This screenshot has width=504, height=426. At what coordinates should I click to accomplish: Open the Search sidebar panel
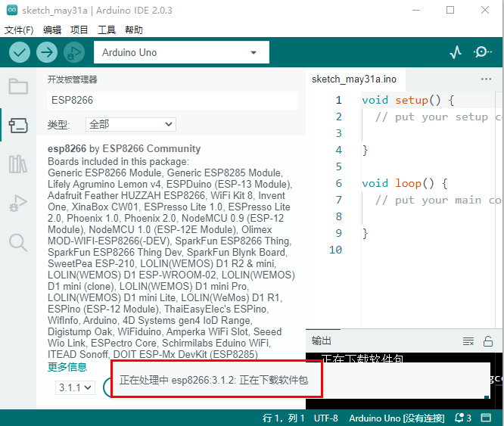pyautogui.click(x=18, y=243)
